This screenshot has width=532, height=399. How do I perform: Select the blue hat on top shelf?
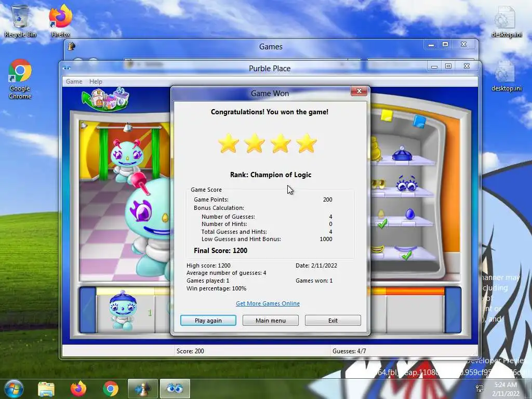coord(402,154)
